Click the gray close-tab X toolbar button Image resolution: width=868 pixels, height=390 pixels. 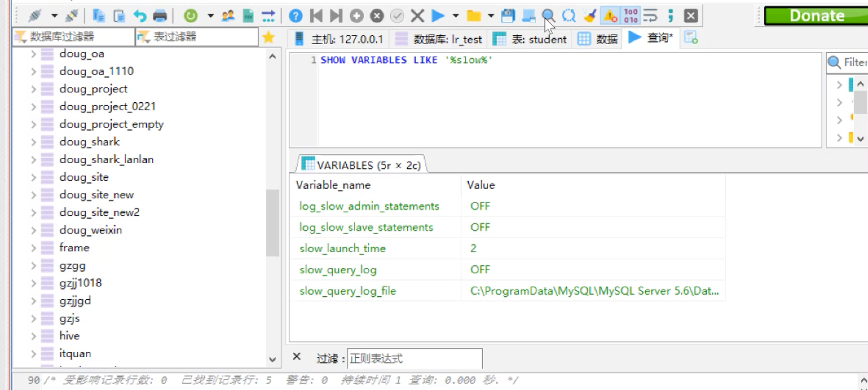(x=690, y=16)
